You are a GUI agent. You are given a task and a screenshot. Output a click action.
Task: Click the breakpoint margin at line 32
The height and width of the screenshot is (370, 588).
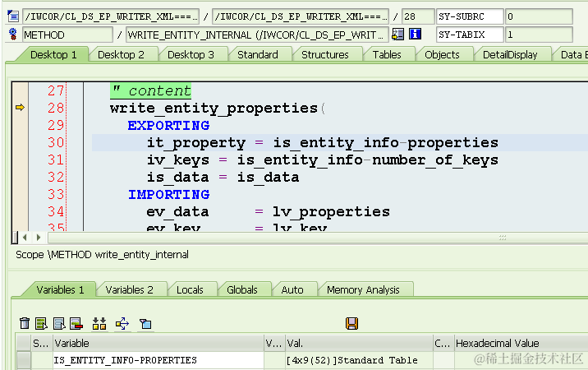(20, 177)
